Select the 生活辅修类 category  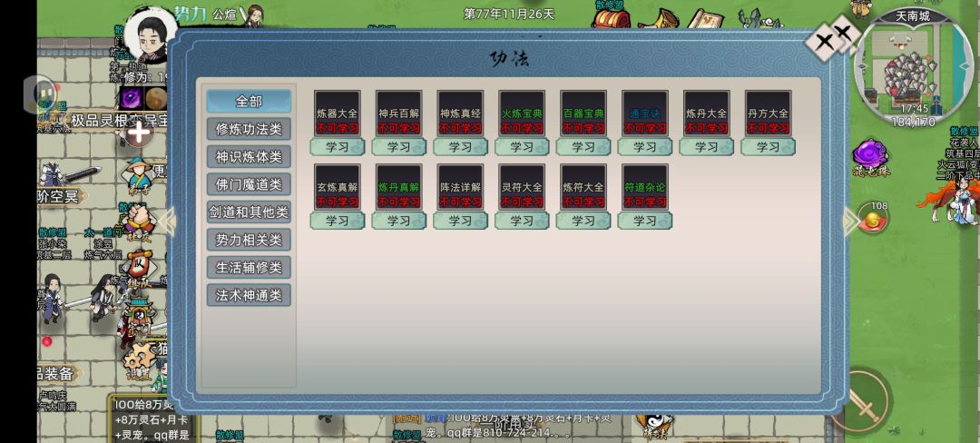coord(249,268)
